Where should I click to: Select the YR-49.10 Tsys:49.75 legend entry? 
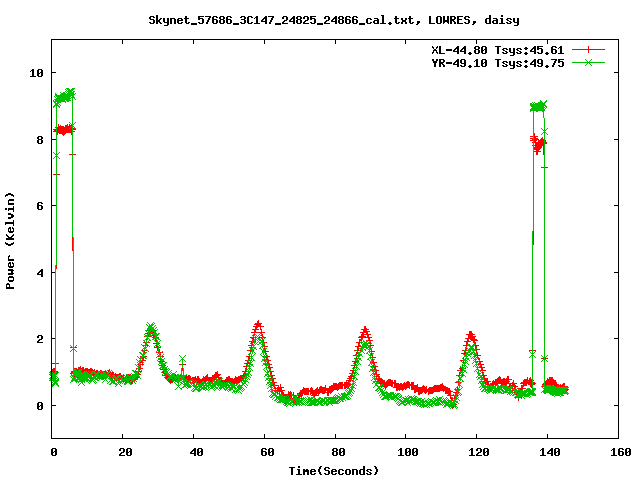(x=498, y=63)
